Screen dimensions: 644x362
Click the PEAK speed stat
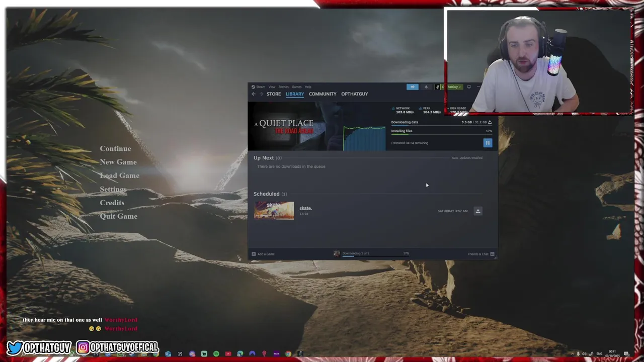430,110
